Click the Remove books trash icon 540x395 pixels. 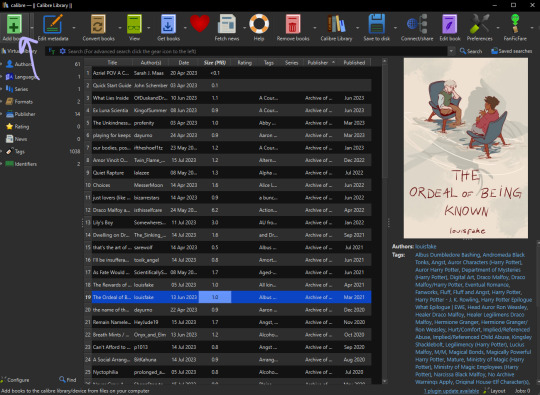point(293,24)
